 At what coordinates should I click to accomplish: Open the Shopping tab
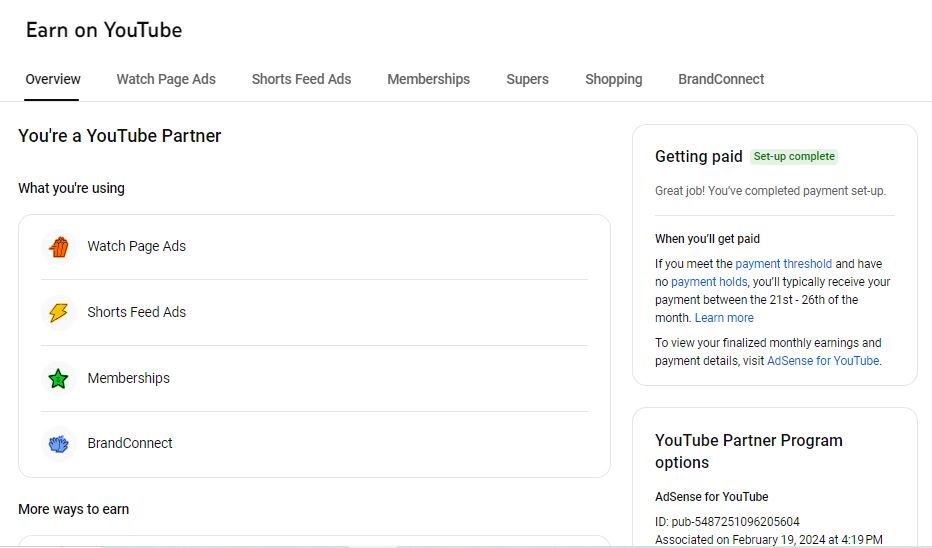click(613, 79)
